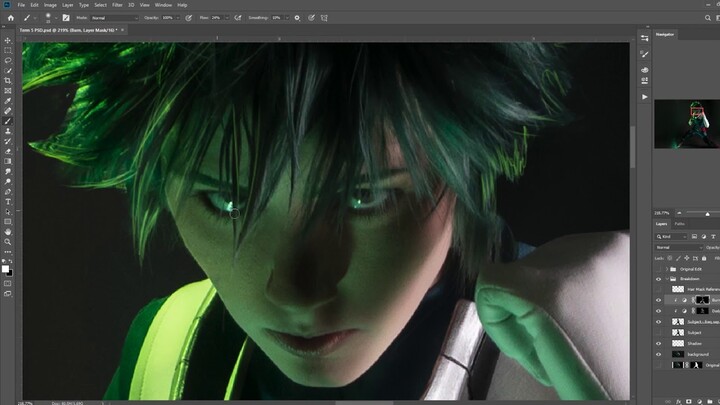Select the Gradient tool
This screenshot has width=720, height=405.
(8, 162)
